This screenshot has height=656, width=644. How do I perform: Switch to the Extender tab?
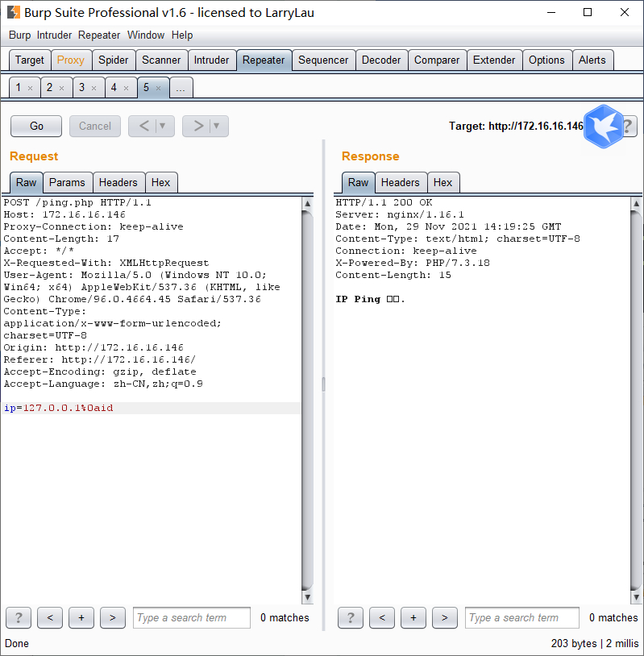point(494,60)
